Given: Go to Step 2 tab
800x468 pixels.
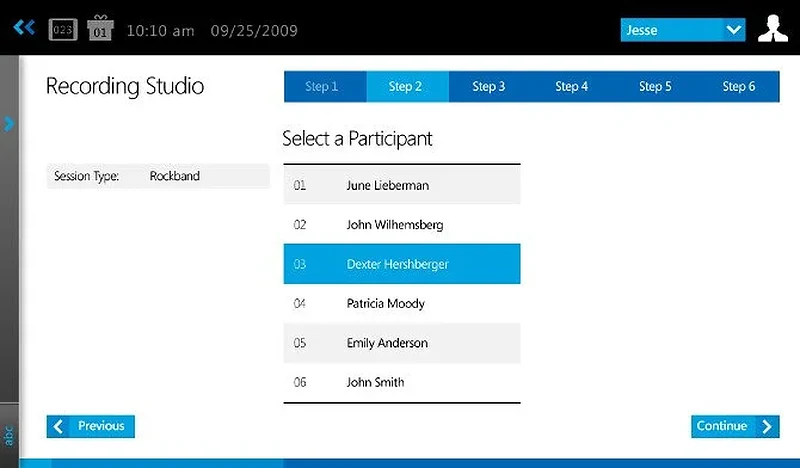Looking at the screenshot, I should 407,87.
